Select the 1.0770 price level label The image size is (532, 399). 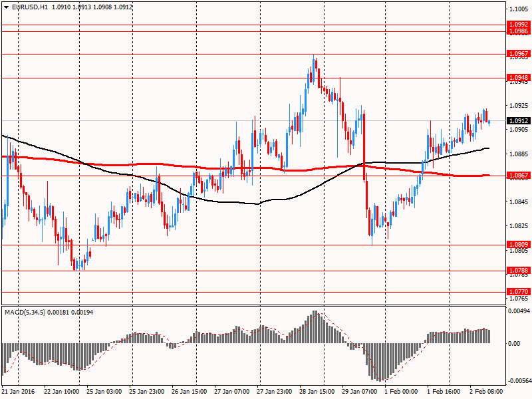click(x=519, y=292)
